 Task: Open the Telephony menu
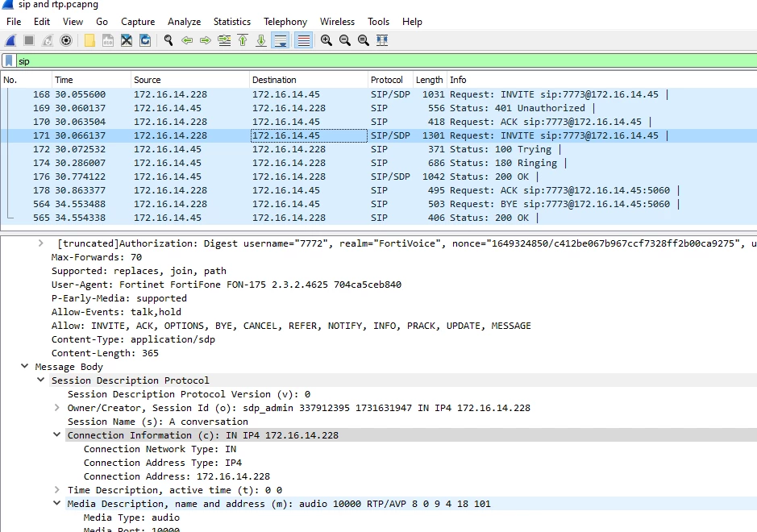coord(285,22)
